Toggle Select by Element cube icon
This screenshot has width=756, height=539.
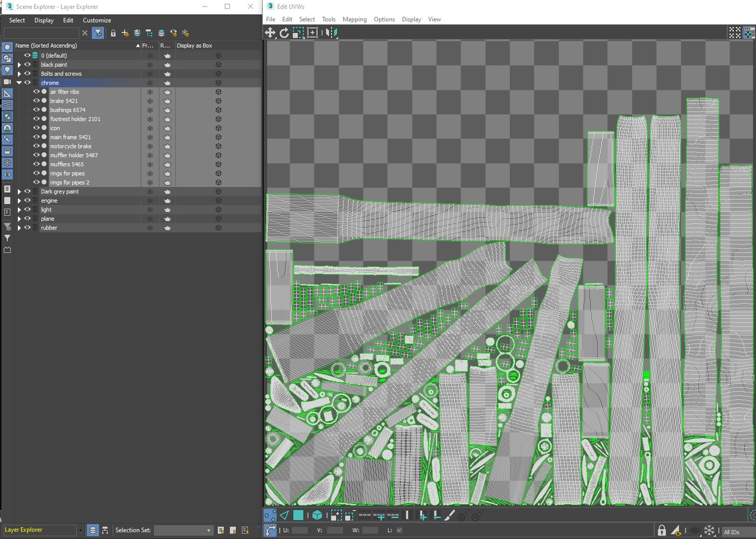pos(317,515)
